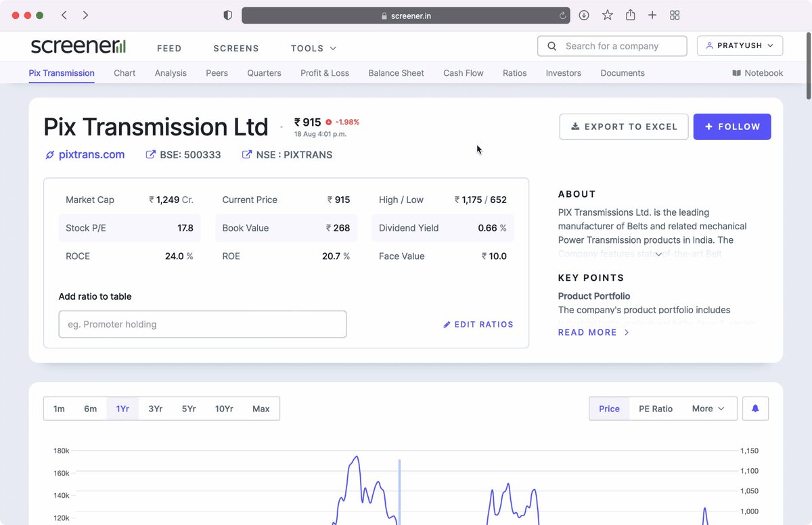The height and width of the screenshot is (525, 812).
Task: Click the Notebook book icon
Action: pyautogui.click(x=737, y=73)
